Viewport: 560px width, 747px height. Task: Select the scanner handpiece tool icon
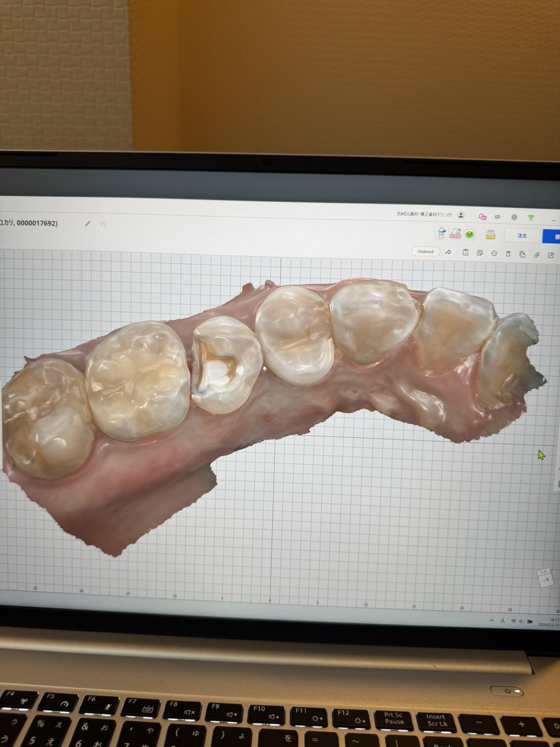pos(441,233)
